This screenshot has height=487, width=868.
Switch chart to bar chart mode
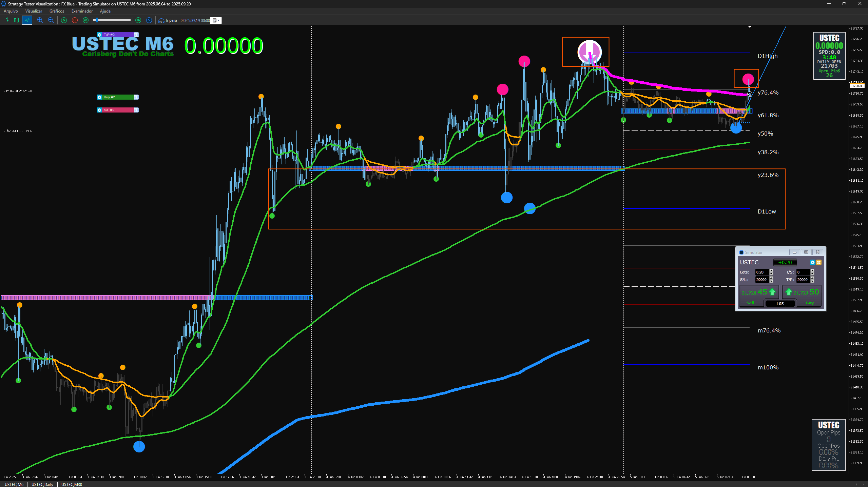click(6, 20)
